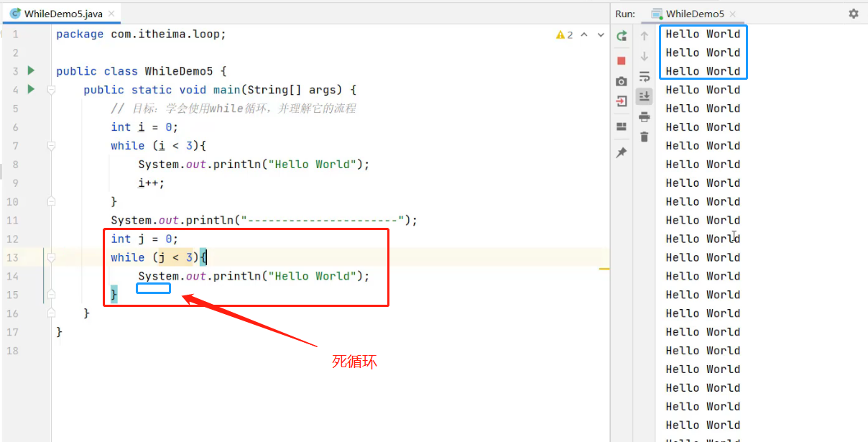
Task: Open the Restore Layout icon in the Run toolbar
Action: point(622,127)
